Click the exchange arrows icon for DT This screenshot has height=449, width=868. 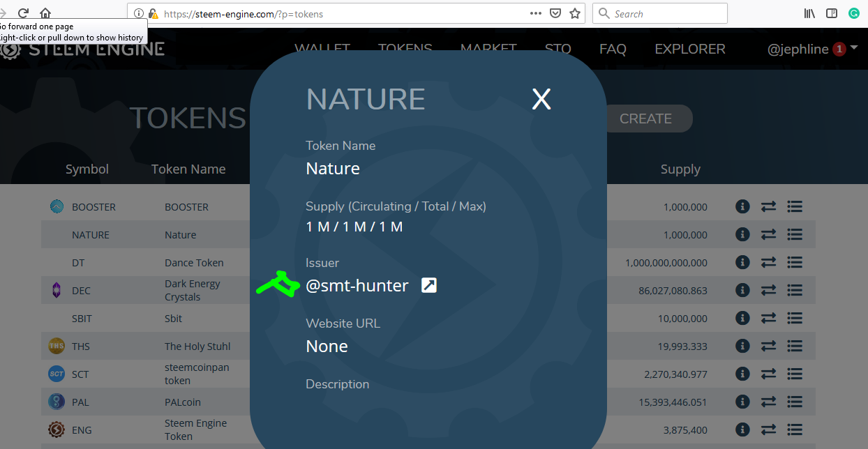[768, 262]
